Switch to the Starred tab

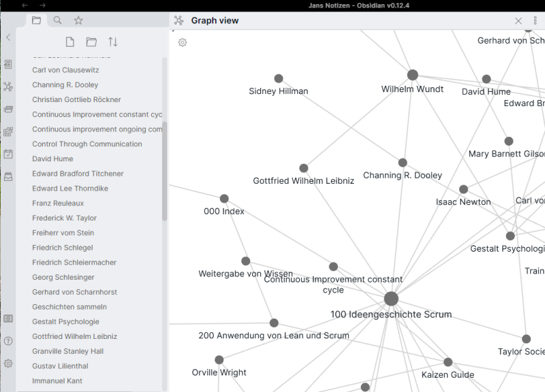[78, 20]
